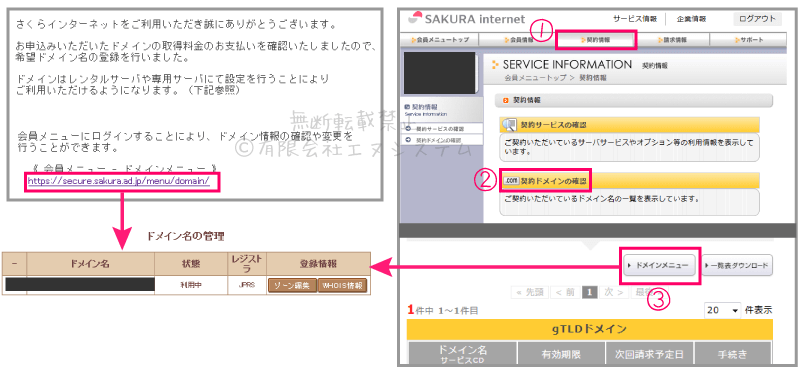Click the 有効期限 column header
The height and width of the screenshot is (373, 800).
(561, 354)
